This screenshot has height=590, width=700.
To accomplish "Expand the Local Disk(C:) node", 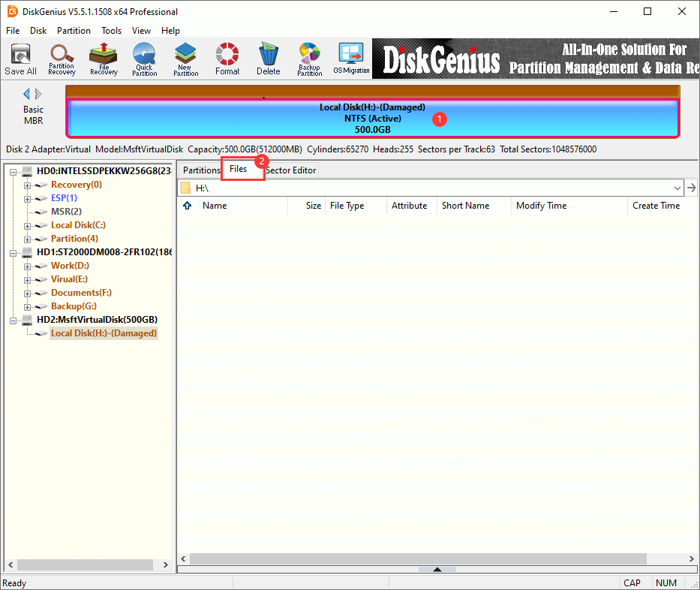I will [27, 226].
